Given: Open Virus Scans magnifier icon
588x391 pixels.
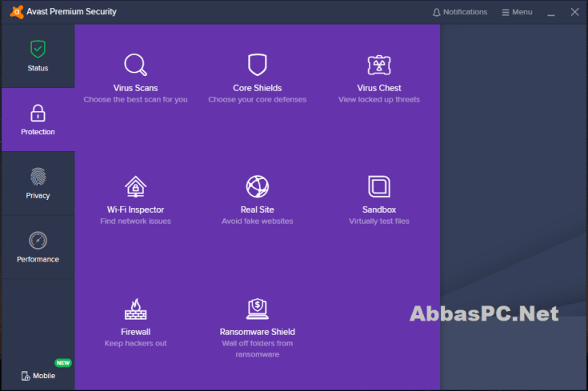Looking at the screenshot, I should click(x=135, y=65).
